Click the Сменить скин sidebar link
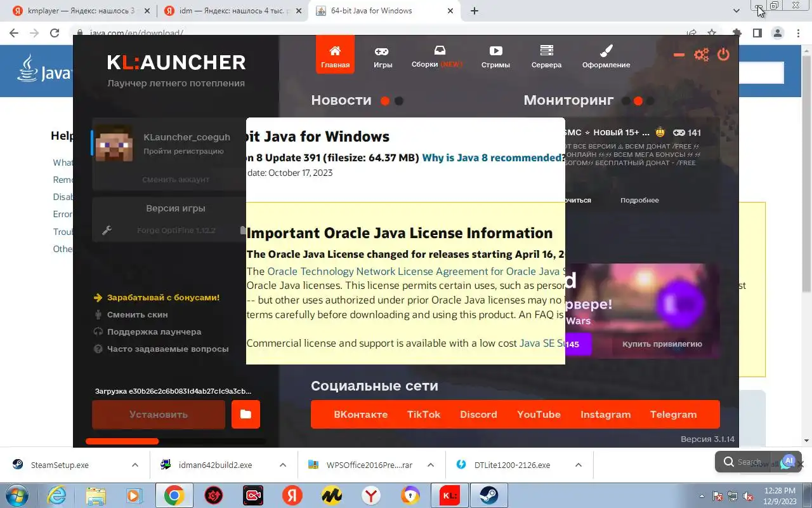 137,314
